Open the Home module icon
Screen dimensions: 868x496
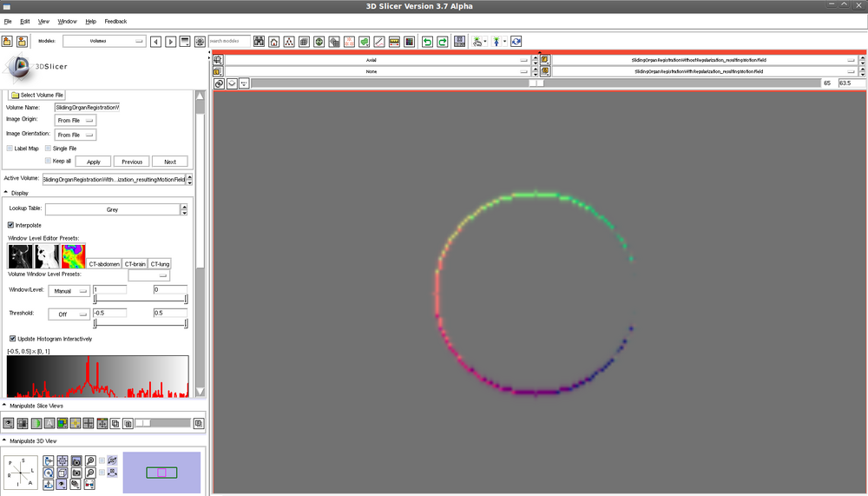274,42
